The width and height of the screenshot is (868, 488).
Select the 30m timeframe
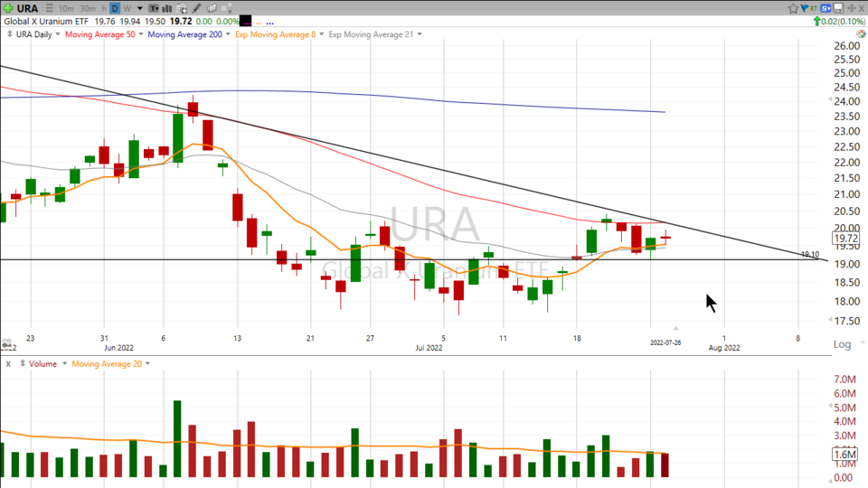[x=88, y=8]
